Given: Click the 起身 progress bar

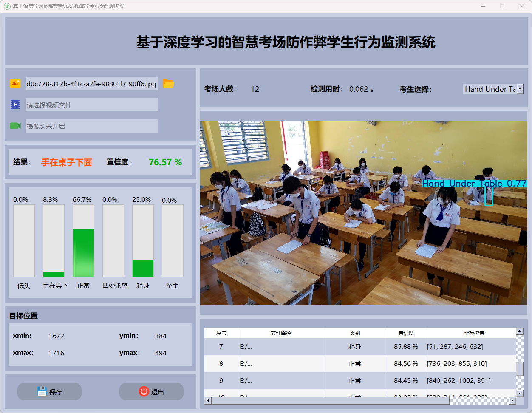Looking at the screenshot, I should click(x=143, y=241).
